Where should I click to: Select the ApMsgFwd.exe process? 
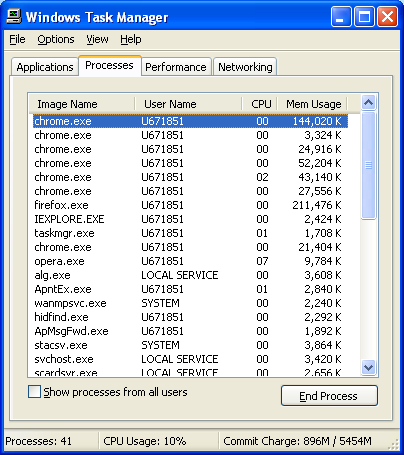point(190,331)
